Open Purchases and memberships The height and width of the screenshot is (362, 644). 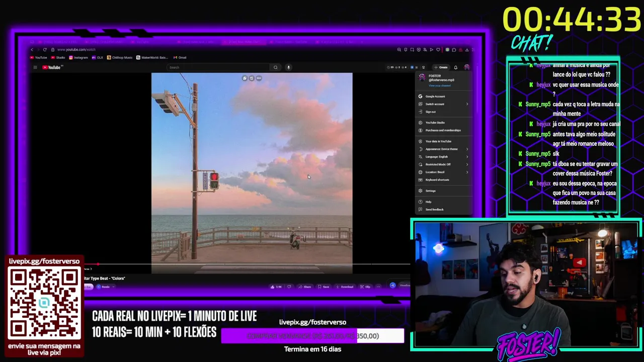[x=443, y=130]
